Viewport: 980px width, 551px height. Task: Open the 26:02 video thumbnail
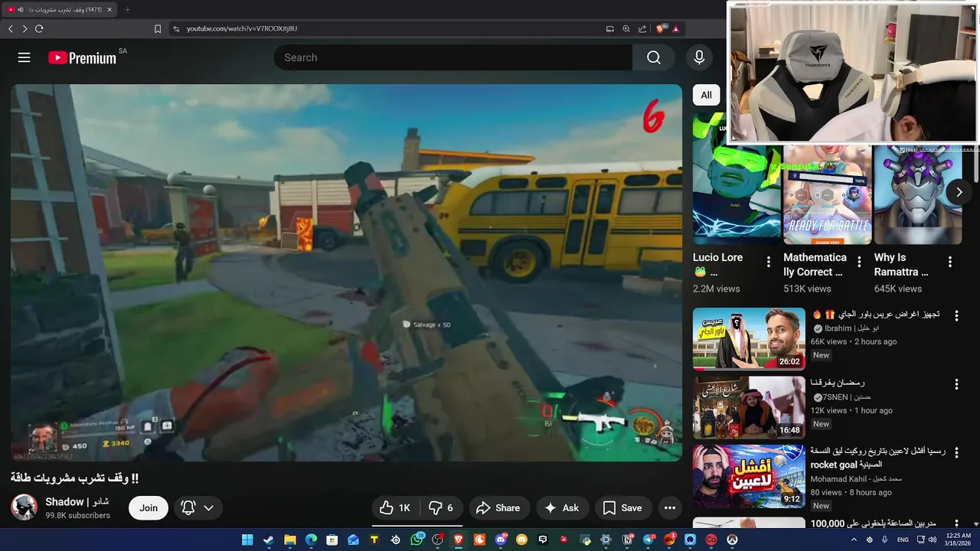click(749, 339)
